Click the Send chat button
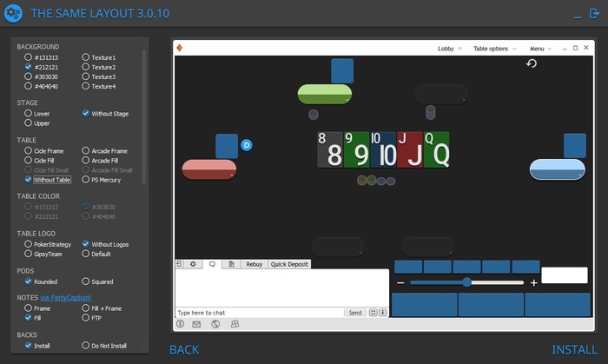This screenshot has height=364, width=608. pyautogui.click(x=354, y=313)
